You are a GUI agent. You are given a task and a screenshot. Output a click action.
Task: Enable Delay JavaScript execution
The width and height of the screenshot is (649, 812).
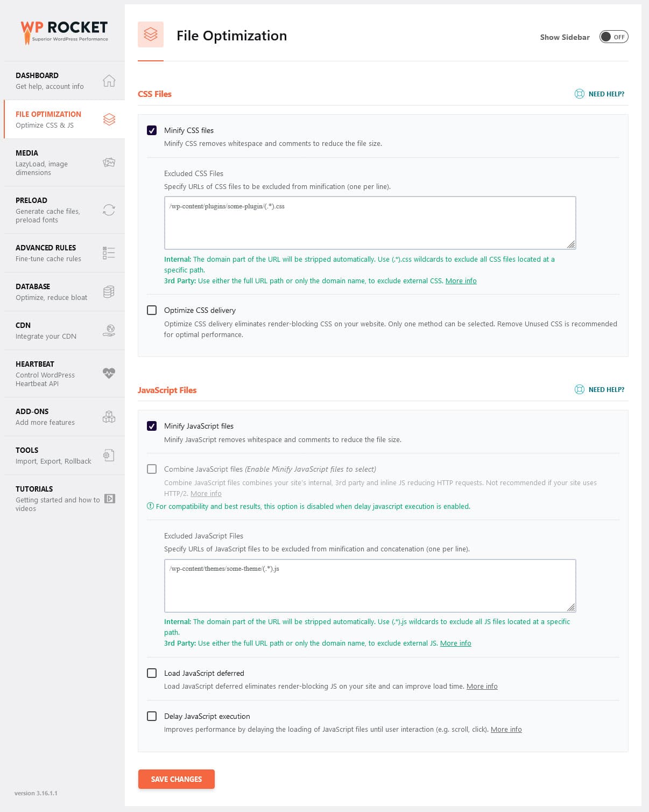[152, 716]
